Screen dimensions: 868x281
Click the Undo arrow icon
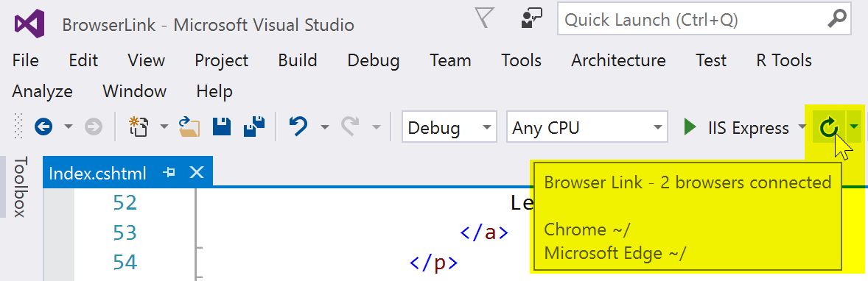click(x=299, y=127)
